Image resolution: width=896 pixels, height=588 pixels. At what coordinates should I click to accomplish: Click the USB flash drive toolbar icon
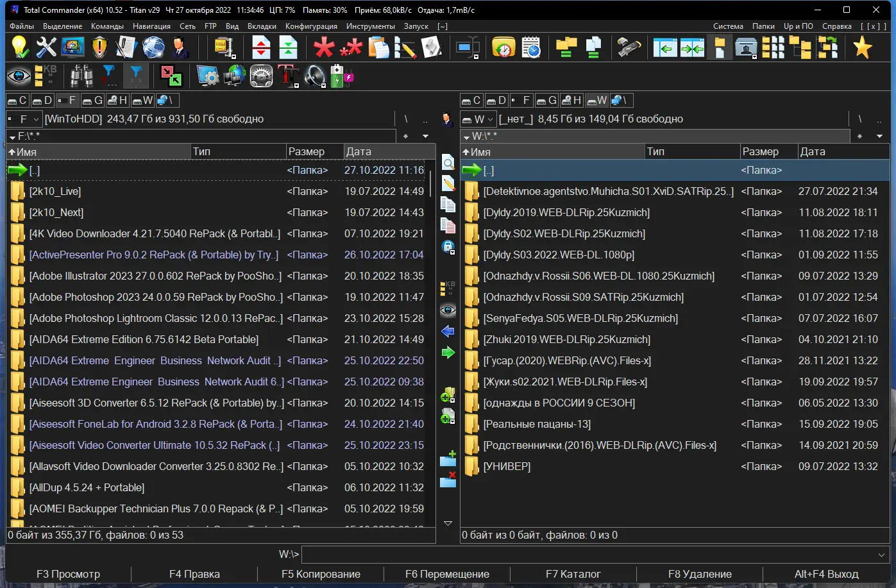point(629,48)
